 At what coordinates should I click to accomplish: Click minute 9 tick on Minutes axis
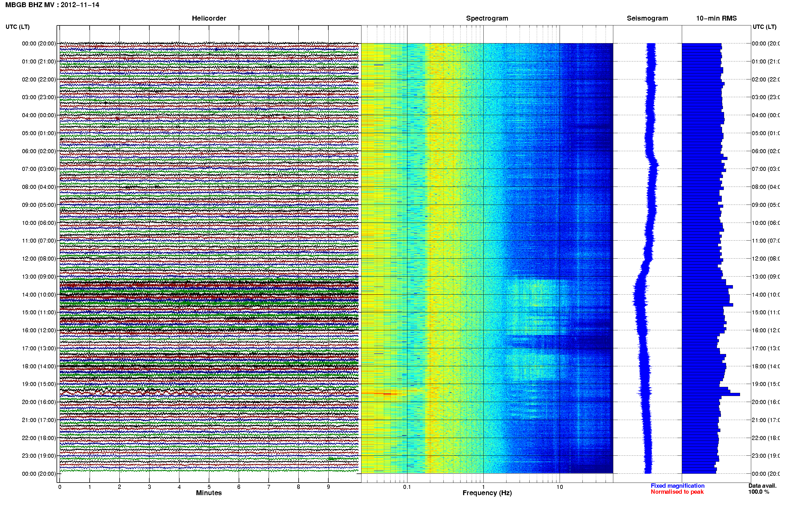pos(328,487)
